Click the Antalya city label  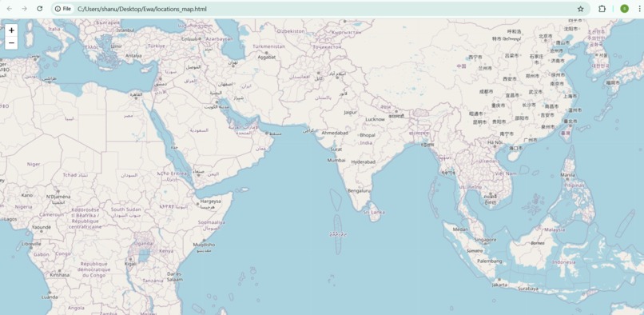pyautogui.click(x=133, y=55)
